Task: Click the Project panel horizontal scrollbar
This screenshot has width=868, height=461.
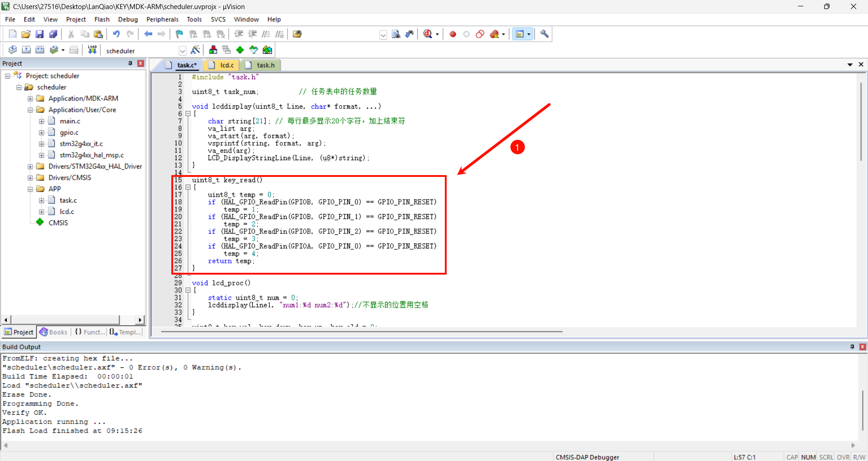Action: point(66,320)
